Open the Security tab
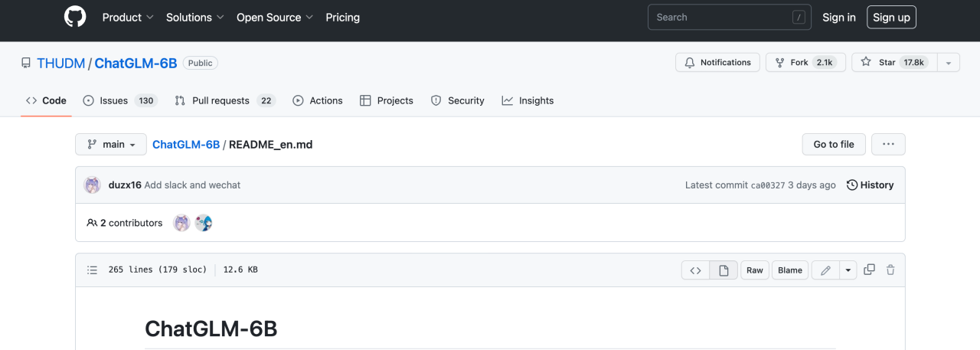This screenshot has width=980, height=350. point(457,100)
